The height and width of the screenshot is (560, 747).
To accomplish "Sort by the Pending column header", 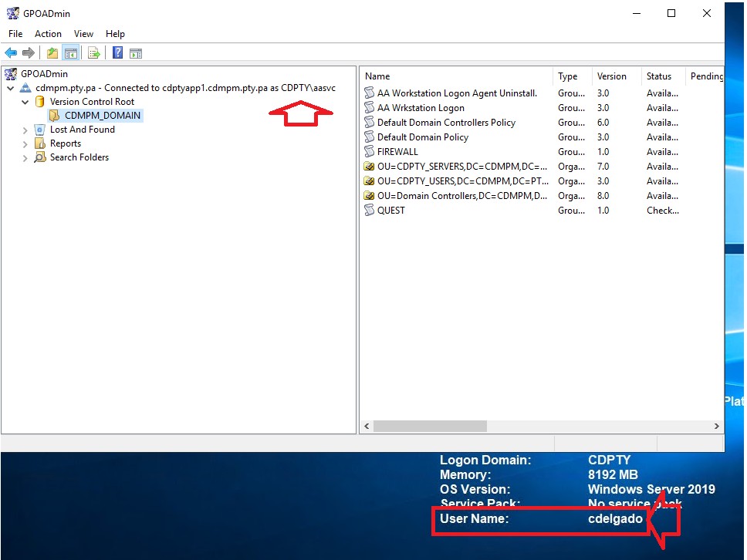I will pos(705,76).
